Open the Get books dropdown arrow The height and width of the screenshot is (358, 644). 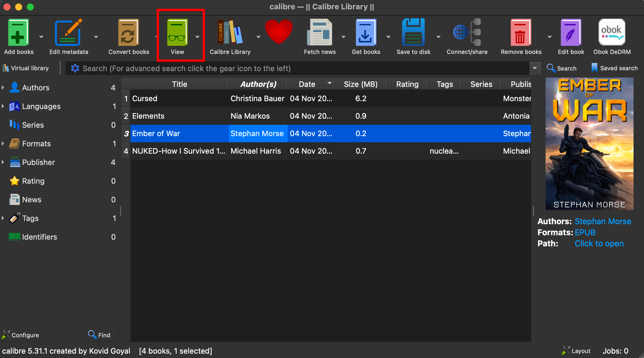tap(388, 37)
